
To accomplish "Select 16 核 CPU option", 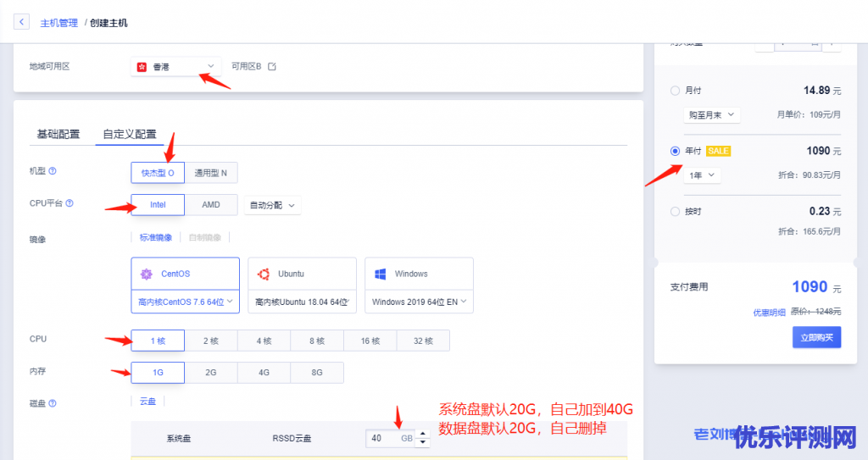I will (370, 341).
